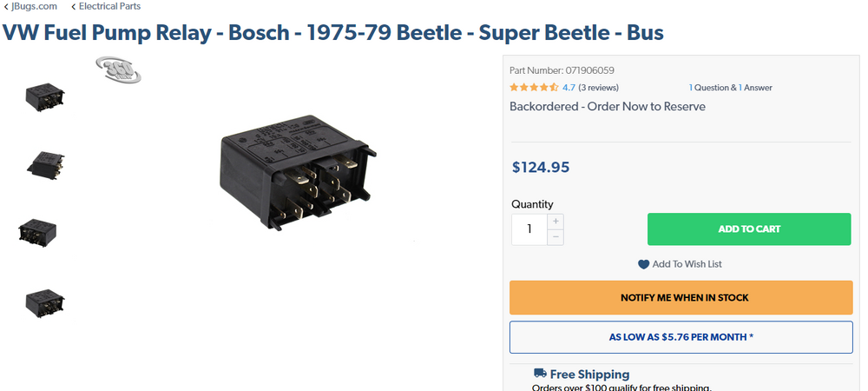This screenshot has width=868, height=391.
Task: Select the third relay thumbnail
Action: (x=37, y=233)
